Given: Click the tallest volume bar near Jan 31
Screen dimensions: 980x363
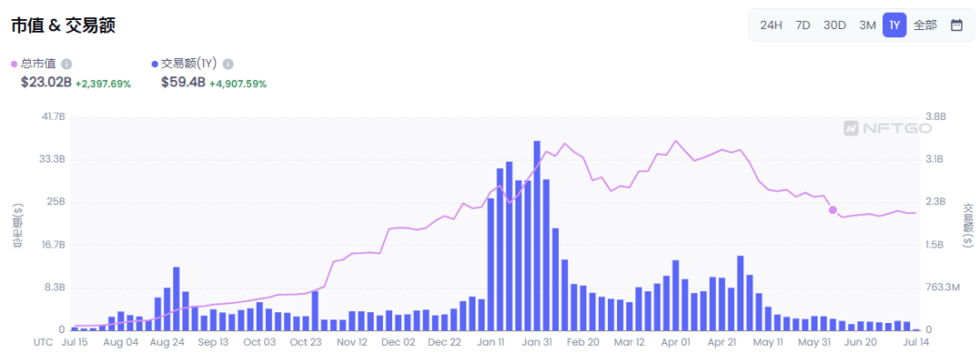Looking at the screenshot, I should 537,236.
